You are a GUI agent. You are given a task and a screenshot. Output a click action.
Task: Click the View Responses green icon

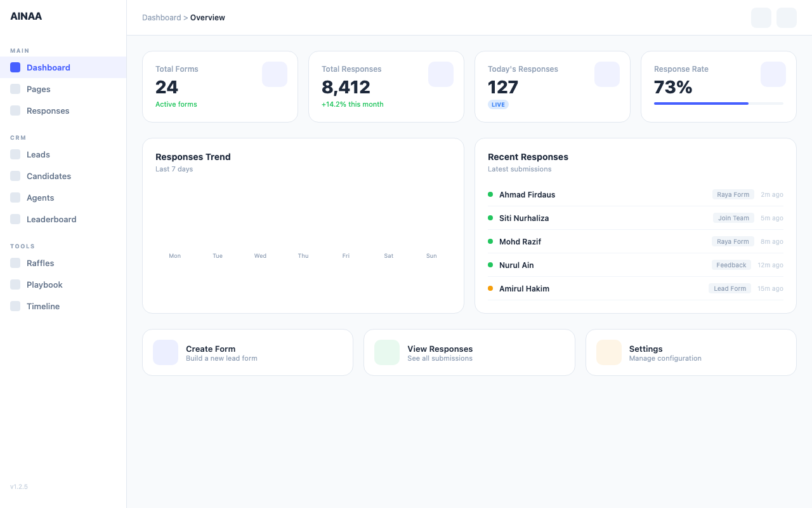coord(387,352)
